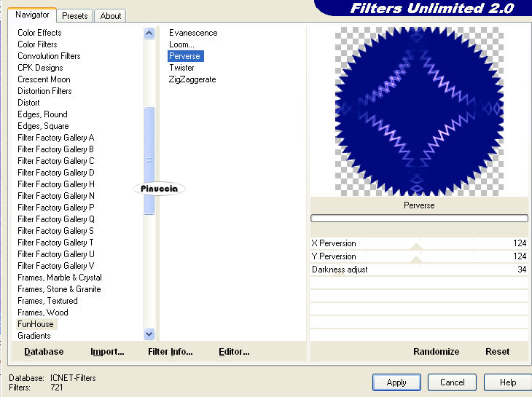Select Filter Factory Gallery S
Image resolution: width=532 pixels, height=397 pixels.
tap(55, 231)
